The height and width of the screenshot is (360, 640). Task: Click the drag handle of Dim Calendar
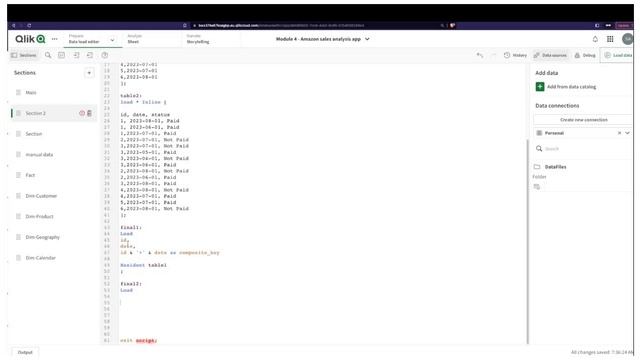18,258
